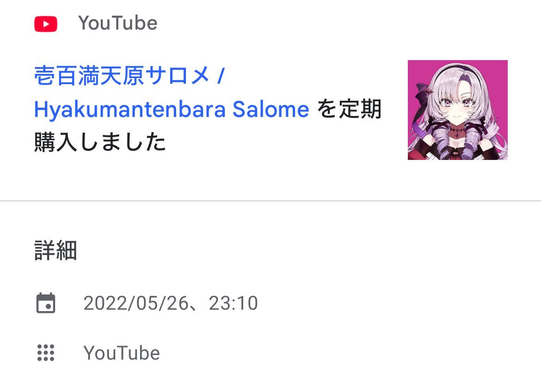Click the black ribbon in the avatar

(x=423, y=92)
